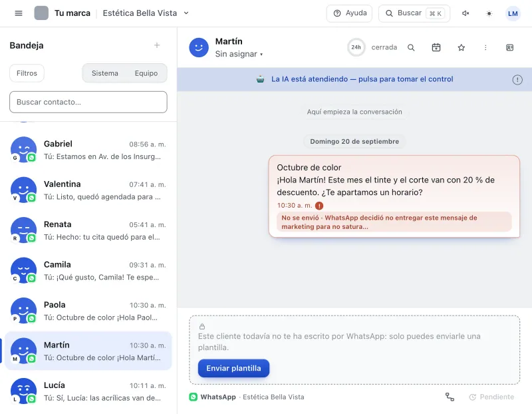Image resolution: width=532 pixels, height=414 pixels.
Task: Click the WhatsApp channel icon at bottom
Action: click(193, 397)
